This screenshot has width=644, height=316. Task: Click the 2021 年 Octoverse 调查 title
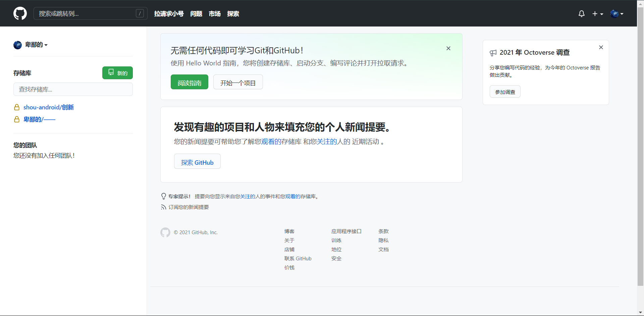click(x=535, y=53)
